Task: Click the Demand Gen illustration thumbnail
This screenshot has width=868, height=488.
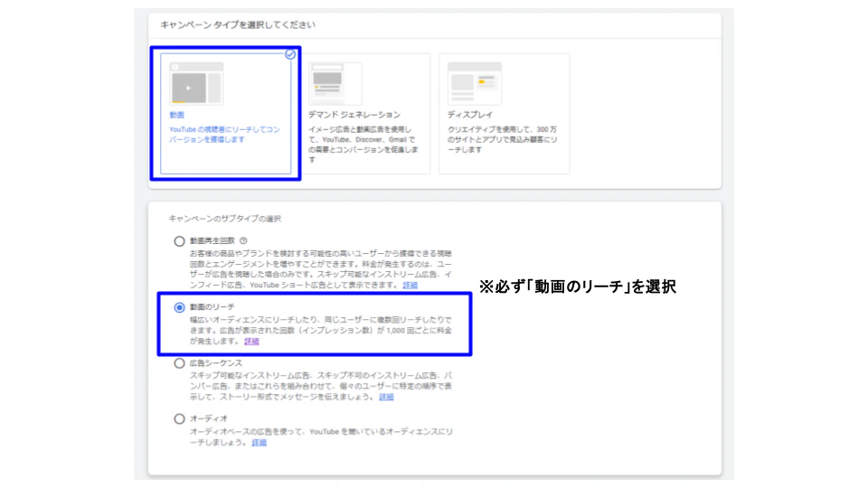Action: click(x=335, y=83)
